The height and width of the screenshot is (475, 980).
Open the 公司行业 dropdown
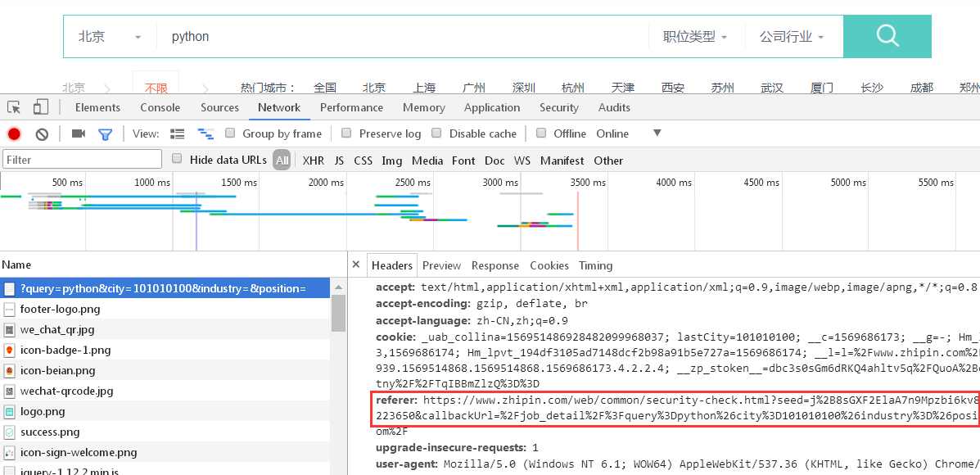[x=792, y=37]
